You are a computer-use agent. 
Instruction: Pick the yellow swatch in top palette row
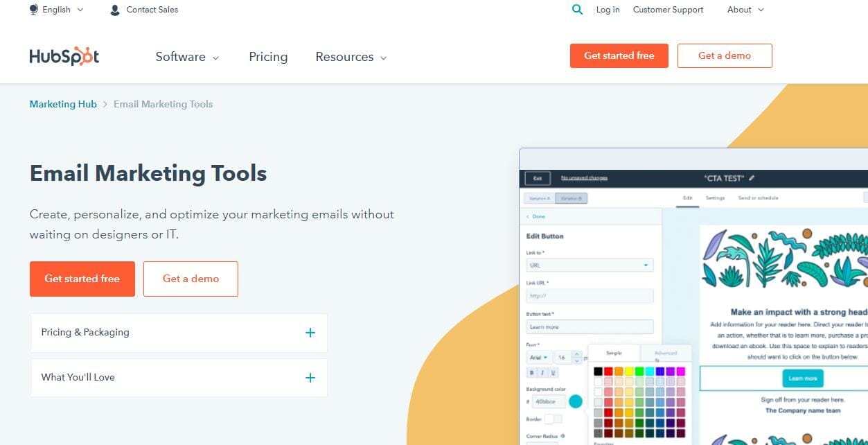[629, 372]
